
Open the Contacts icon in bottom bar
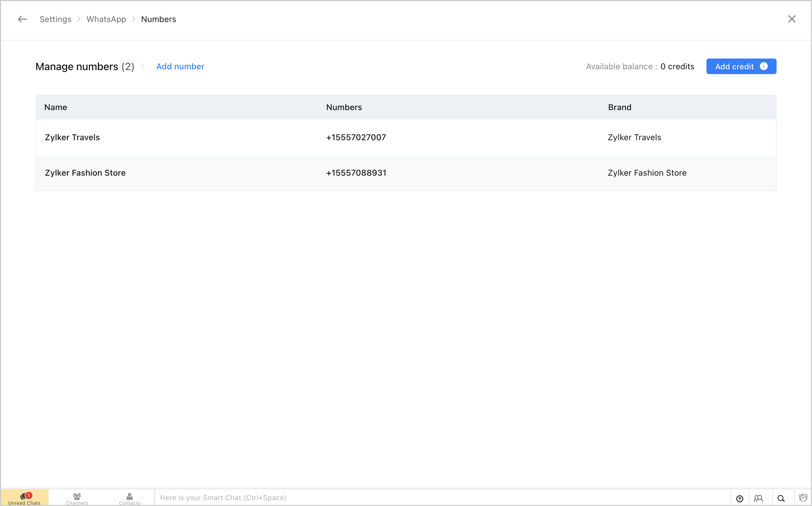pyautogui.click(x=129, y=498)
